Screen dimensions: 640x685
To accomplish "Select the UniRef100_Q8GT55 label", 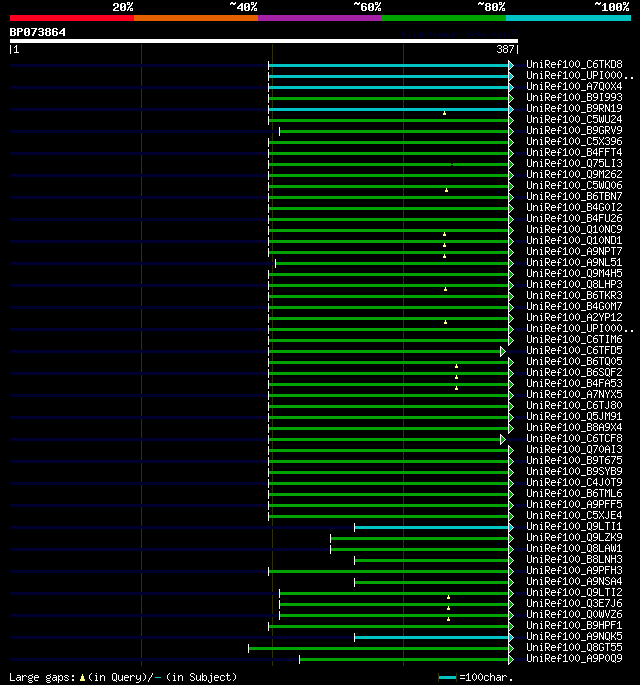I will (x=574, y=647).
